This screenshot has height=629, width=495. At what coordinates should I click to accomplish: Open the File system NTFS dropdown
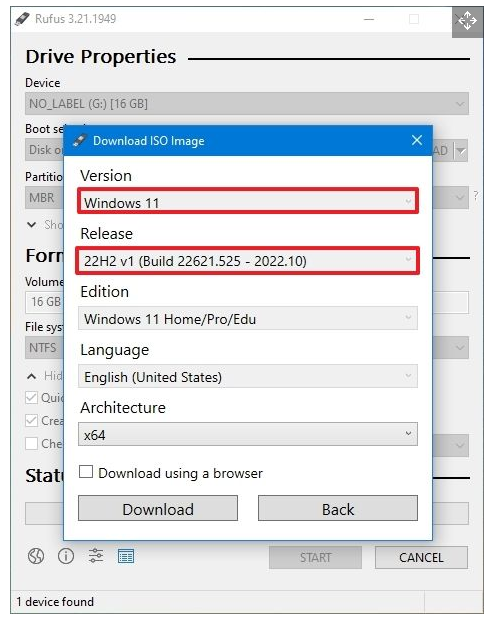pos(44,347)
